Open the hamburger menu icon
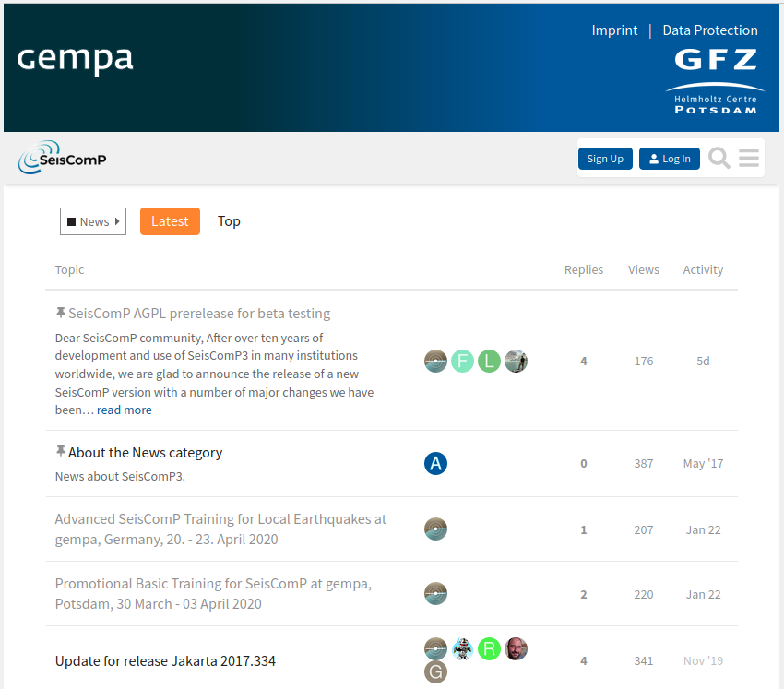Image resolution: width=784 pixels, height=689 pixels. [749, 159]
